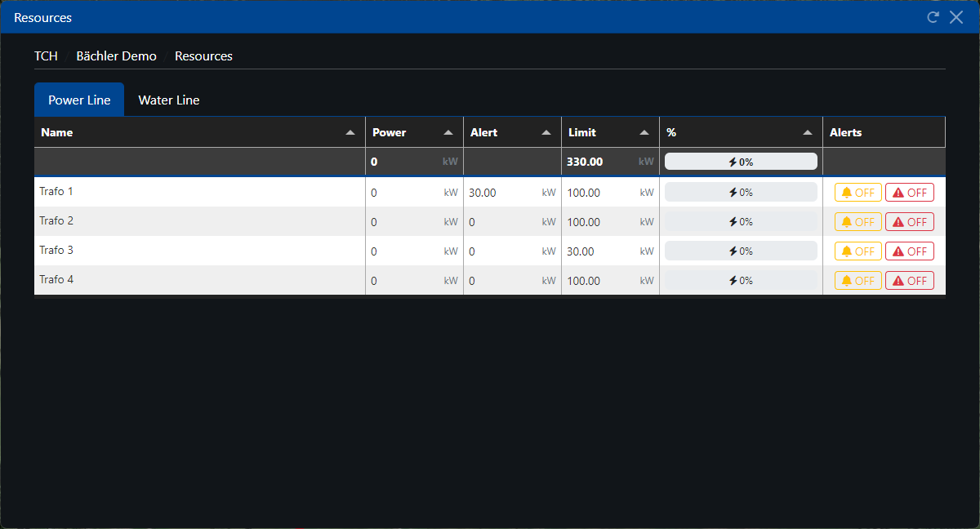Click the total power value in summary row
This screenshot has width=980, height=529.
coord(374,162)
